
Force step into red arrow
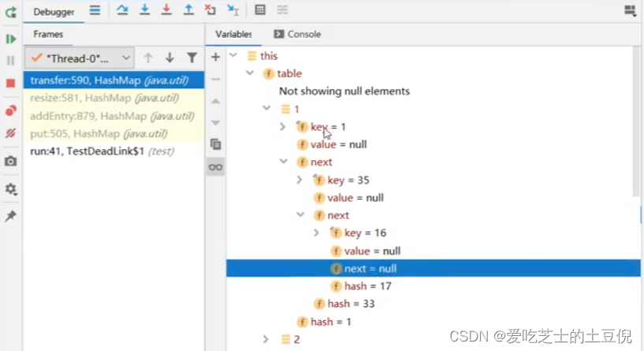[x=166, y=10]
